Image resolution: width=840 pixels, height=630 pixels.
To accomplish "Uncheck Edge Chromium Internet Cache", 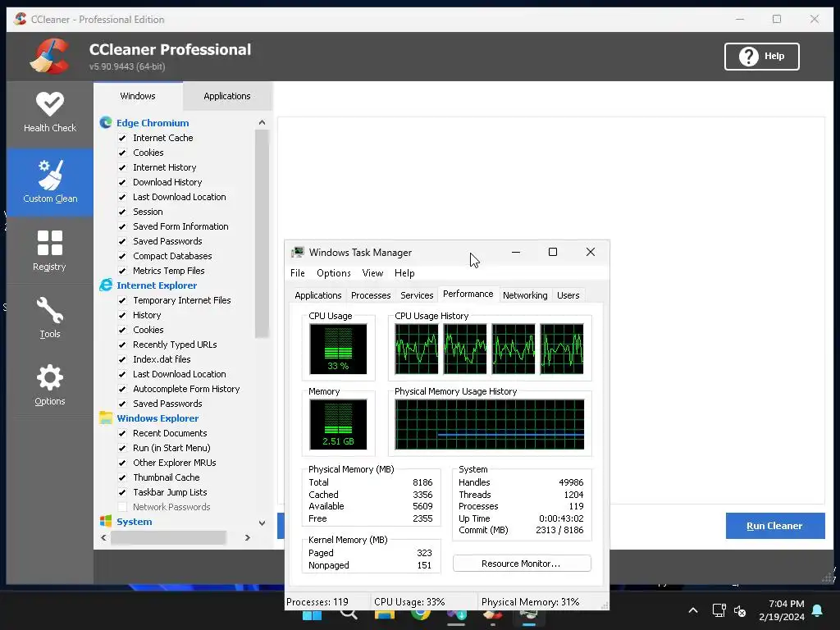I will point(122,138).
